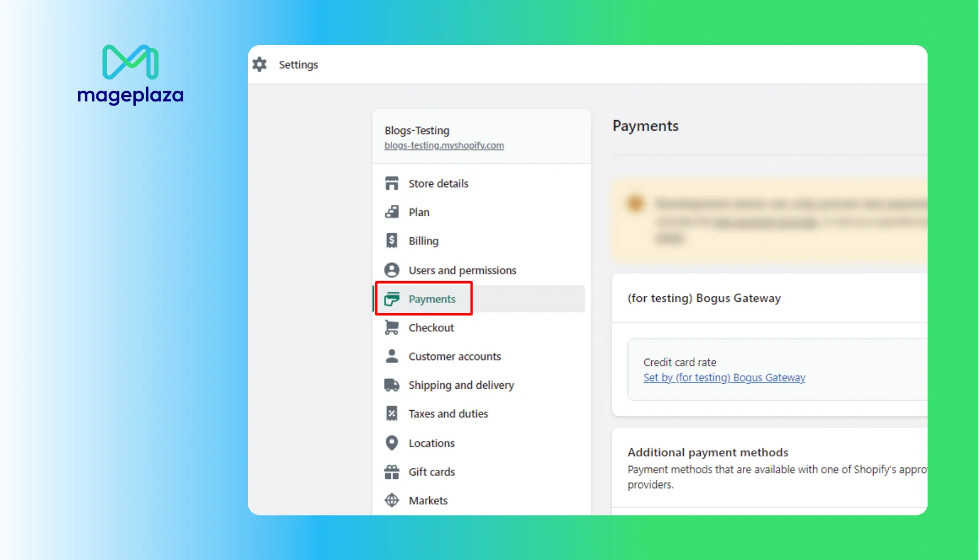Click the Settings gear icon
This screenshot has height=560, width=980.
point(260,64)
